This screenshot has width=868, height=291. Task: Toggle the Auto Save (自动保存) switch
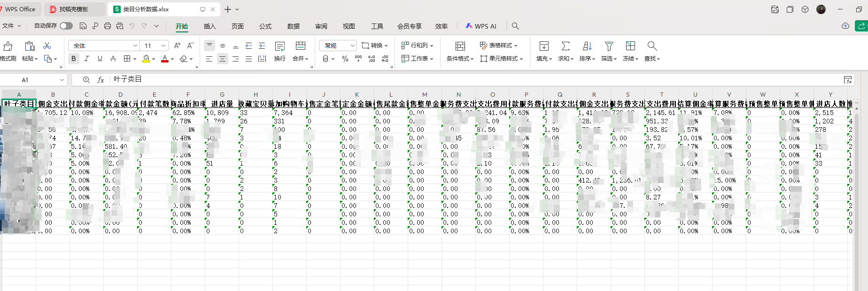(x=66, y=26)
